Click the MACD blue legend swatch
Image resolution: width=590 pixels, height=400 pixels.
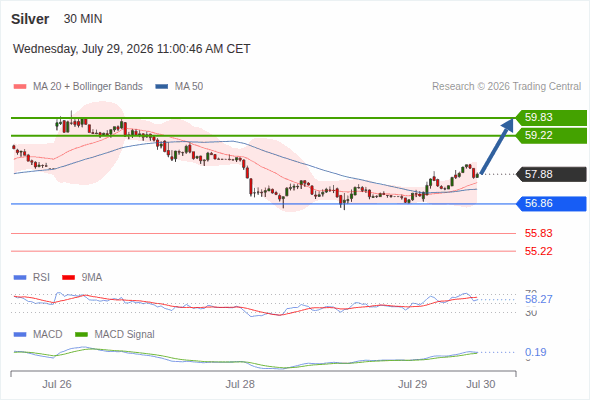(x=20, y=335)
